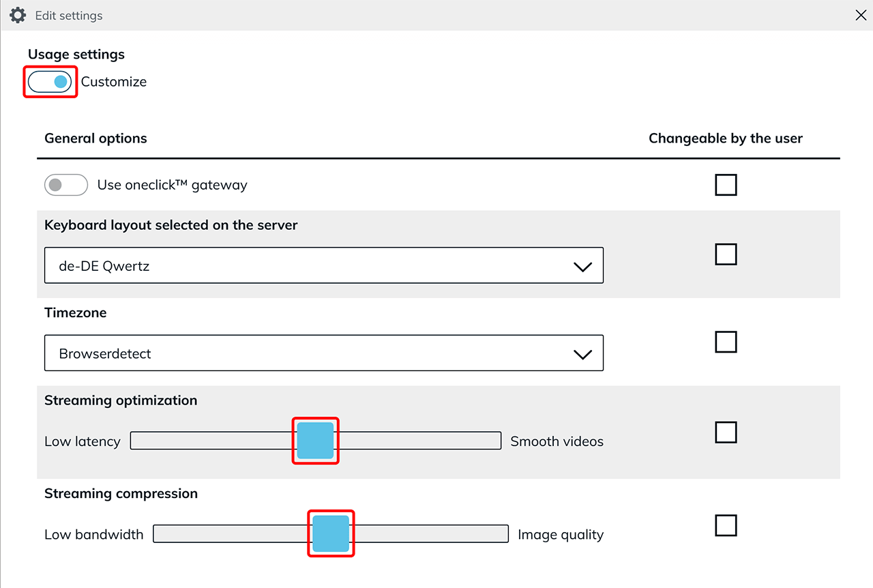Check user-changeable box for Streaming compression

tap(726, 526)
